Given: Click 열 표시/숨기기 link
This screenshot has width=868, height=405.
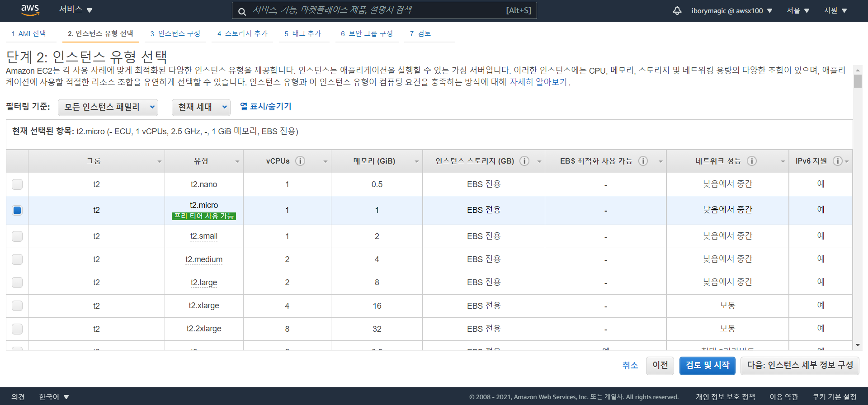Looking at the screenshot, I should click(265, 106).
